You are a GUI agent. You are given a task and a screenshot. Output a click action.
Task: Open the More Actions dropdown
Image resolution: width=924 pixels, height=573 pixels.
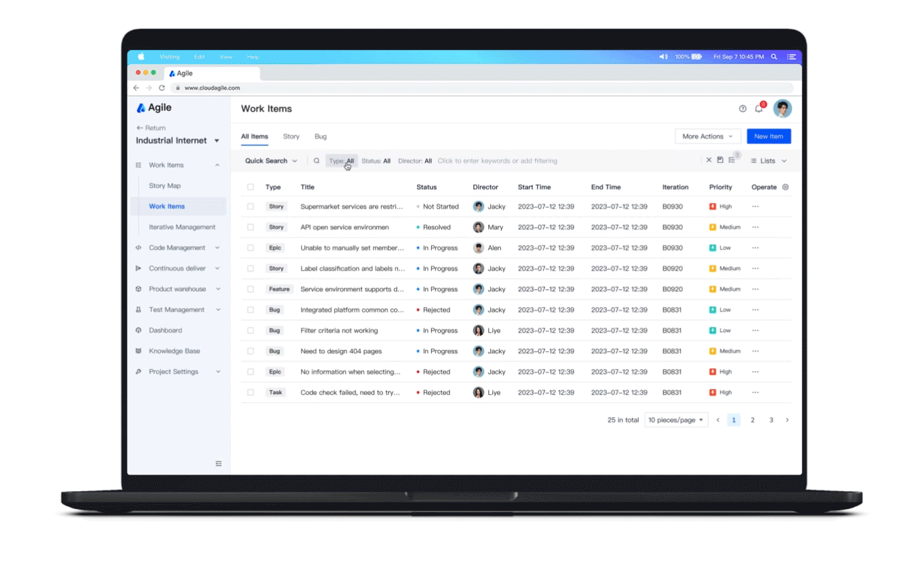708,137
